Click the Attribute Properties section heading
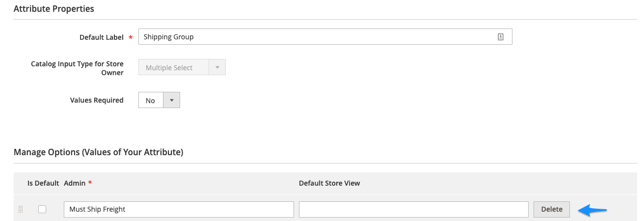The width and height of the screenshot is (644, 221). point(54,9)
